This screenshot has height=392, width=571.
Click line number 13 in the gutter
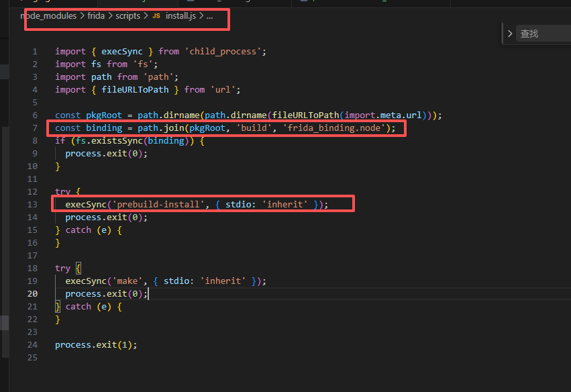point(32,205)
